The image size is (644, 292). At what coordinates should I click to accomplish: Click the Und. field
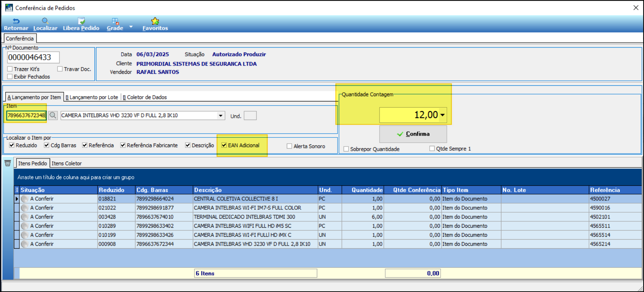250,116
